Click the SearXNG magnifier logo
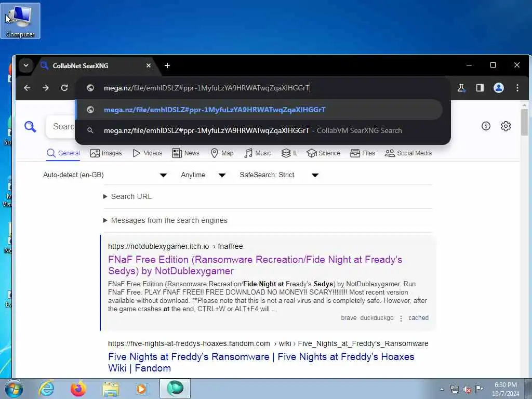 pos(30,127)
